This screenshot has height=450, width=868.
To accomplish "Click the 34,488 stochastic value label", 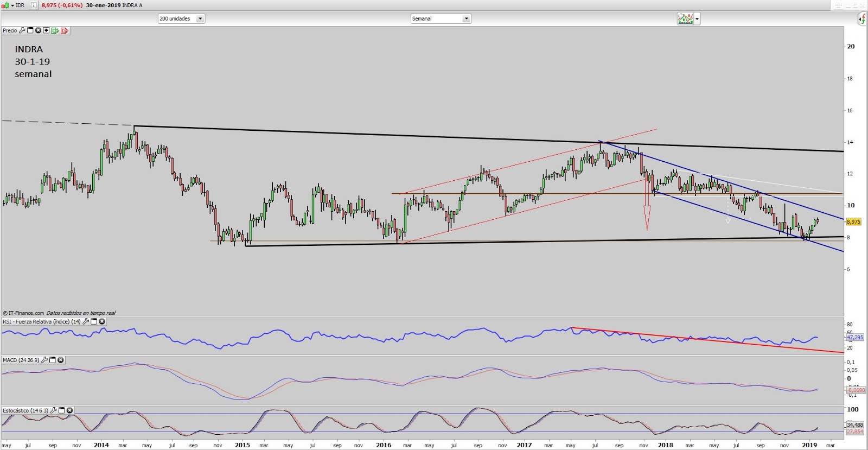I will point(855,424).
